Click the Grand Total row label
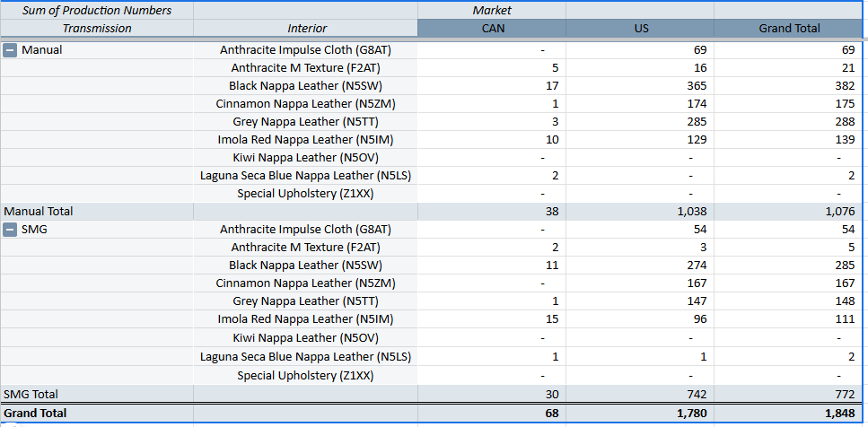Screen dimensions: 868x427 35,413
